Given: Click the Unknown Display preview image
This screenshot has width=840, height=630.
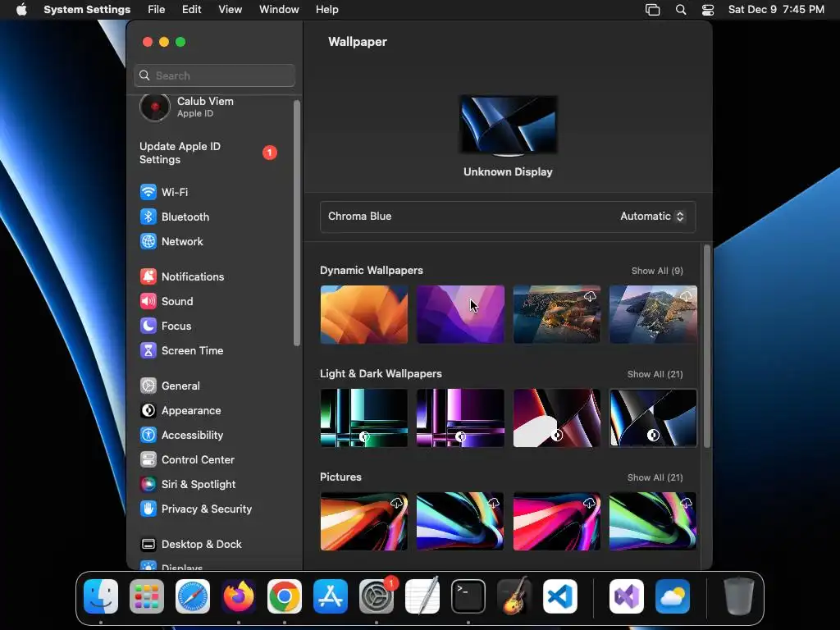Looking at the screenshot, I should pos(508,125).
